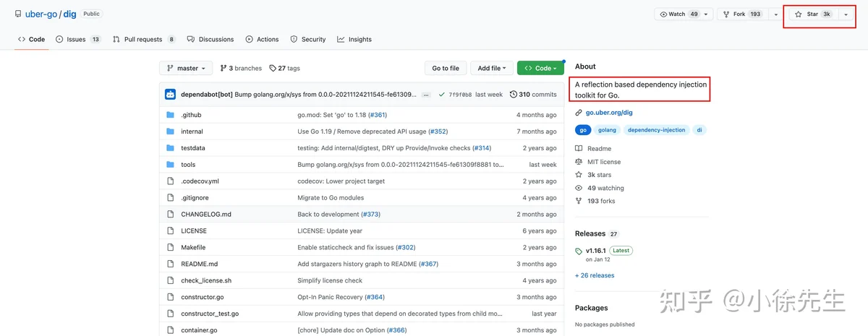Screen dimensions: 868x336
Task: Open the uber-go organization link
Action: [42, 14]
